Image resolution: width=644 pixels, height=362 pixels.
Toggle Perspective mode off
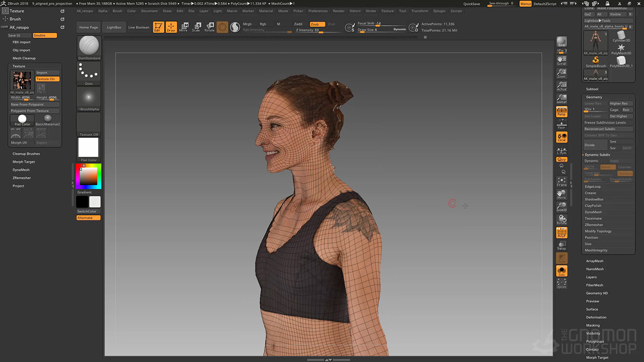point(561,112)
